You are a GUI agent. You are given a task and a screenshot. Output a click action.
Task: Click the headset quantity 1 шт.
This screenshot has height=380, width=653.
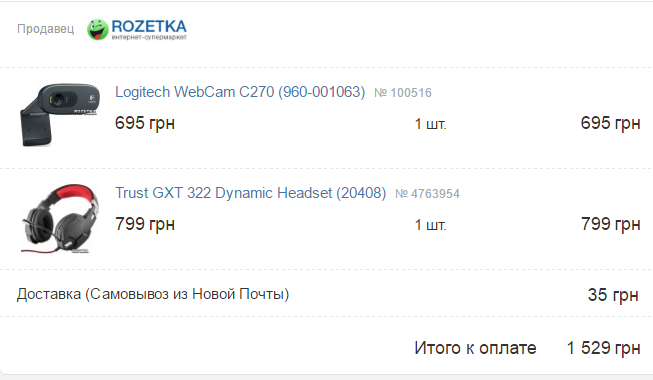pos(431,225)
